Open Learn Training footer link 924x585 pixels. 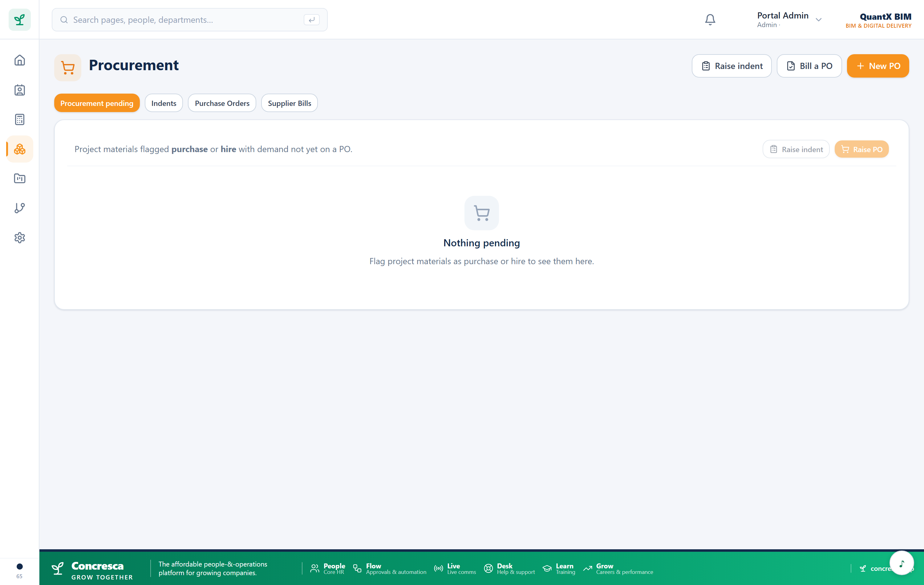click(x=559, y=568)
